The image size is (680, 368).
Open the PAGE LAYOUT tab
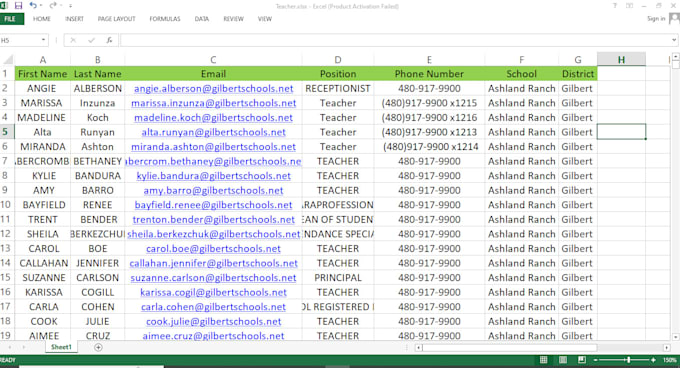coord(116,19)
